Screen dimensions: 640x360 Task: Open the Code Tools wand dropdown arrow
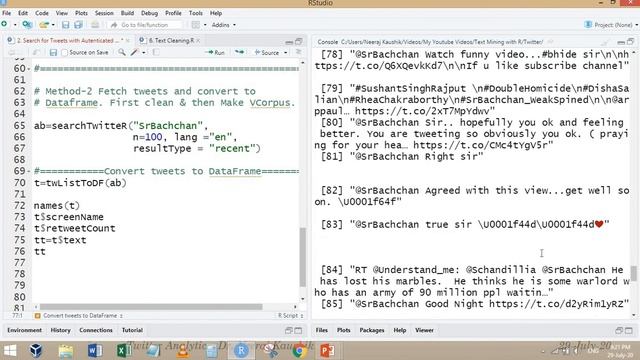click(144, 53)
